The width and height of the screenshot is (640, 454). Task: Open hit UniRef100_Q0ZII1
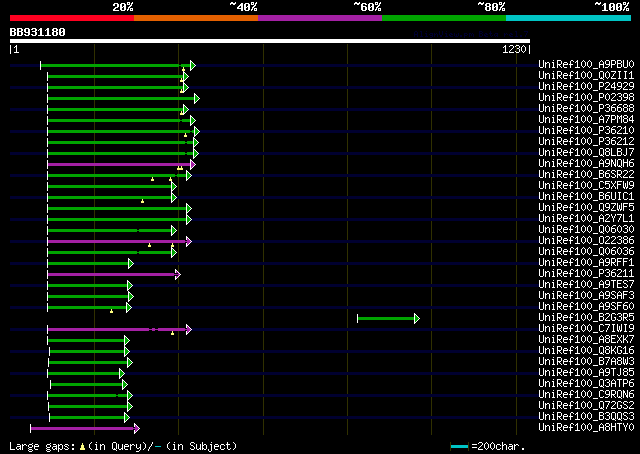586,76
